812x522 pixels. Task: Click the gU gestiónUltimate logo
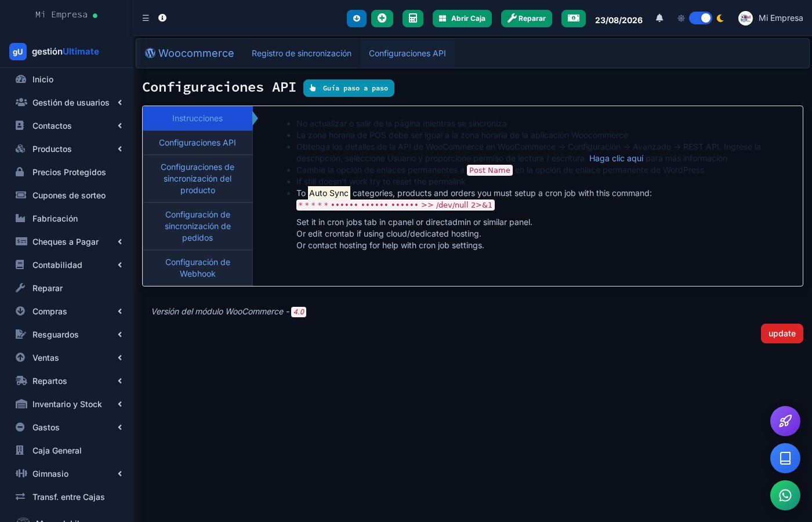[54, 52]
